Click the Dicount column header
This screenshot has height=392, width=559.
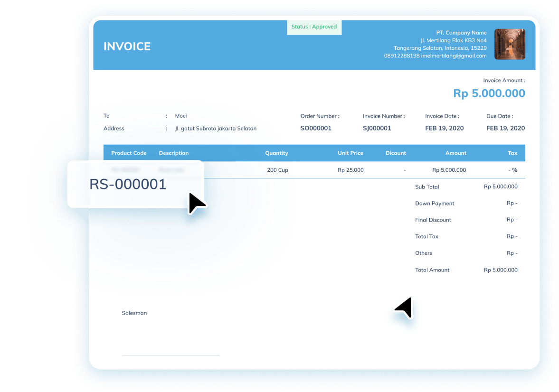(396, 153)
